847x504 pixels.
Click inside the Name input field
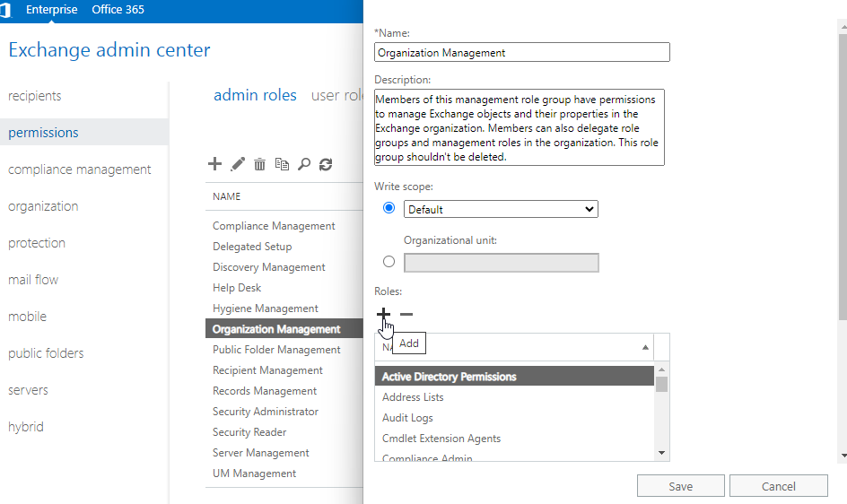(521, 53)
